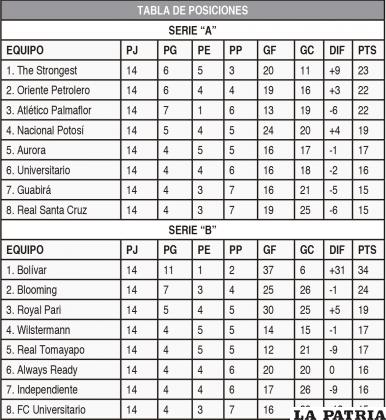Select Real Santa Cruz row

[193, 210]
